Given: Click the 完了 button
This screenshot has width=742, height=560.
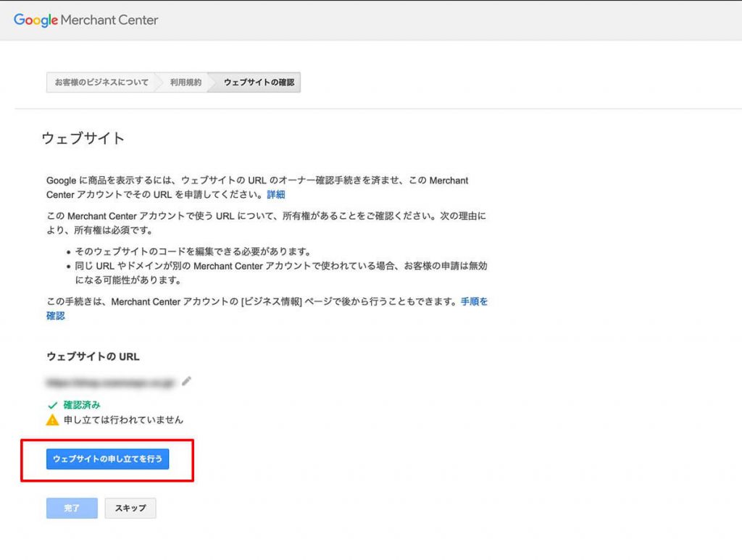Looking at the screenshot, I should (x=72, y=508).
